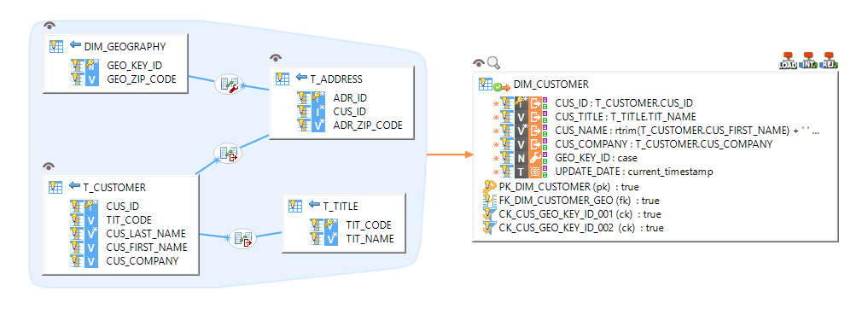This screenshot has height=309, width=868.
Task: Select the join icon between T_CUSTOMER and T_ADDRESS
Action: tap(230, 153)
